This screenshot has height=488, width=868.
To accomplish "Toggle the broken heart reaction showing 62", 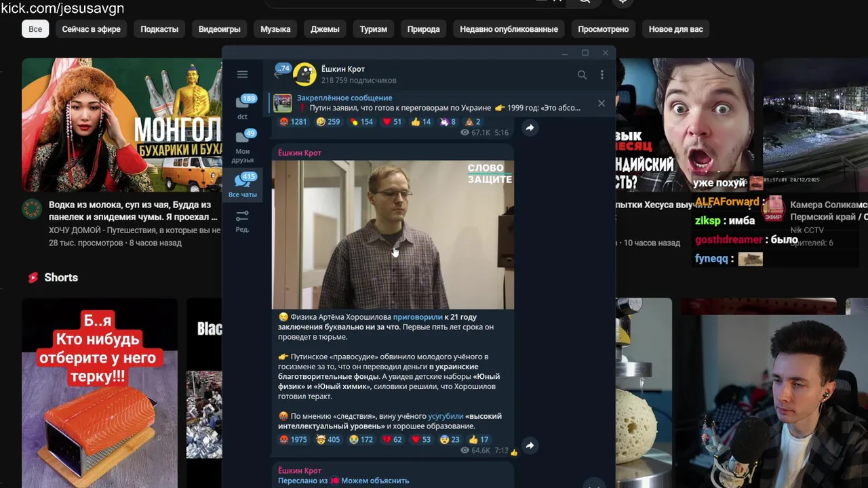I will [x=393, y=440].
